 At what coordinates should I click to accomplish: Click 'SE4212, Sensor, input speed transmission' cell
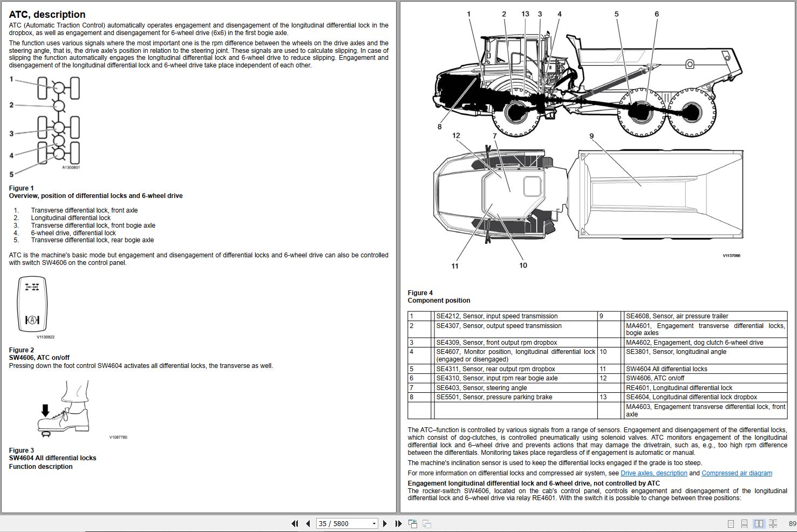(516, 316)
